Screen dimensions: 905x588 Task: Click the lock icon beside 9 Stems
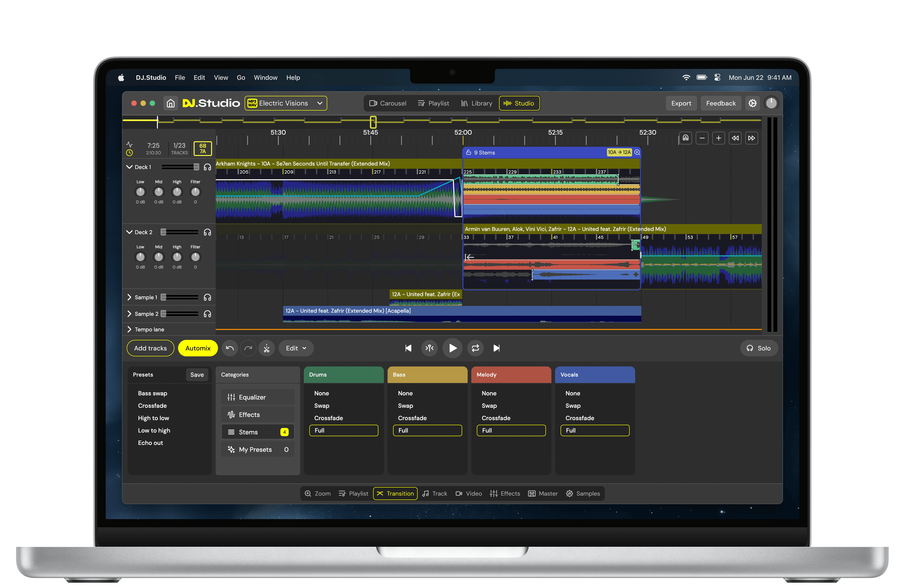click(x=469, y=153)
